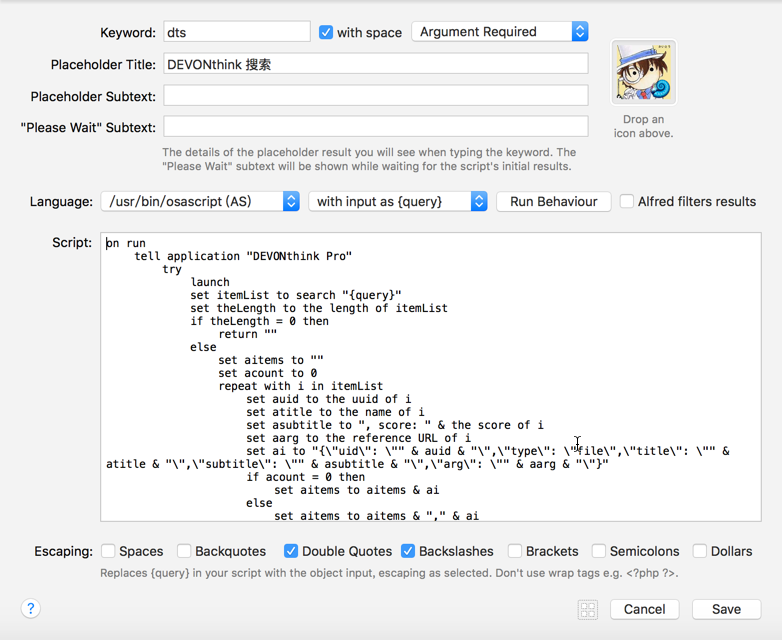The image size is (782, 640).
Task: Click script line 'set itemList to search'
Action: point(296,295)
